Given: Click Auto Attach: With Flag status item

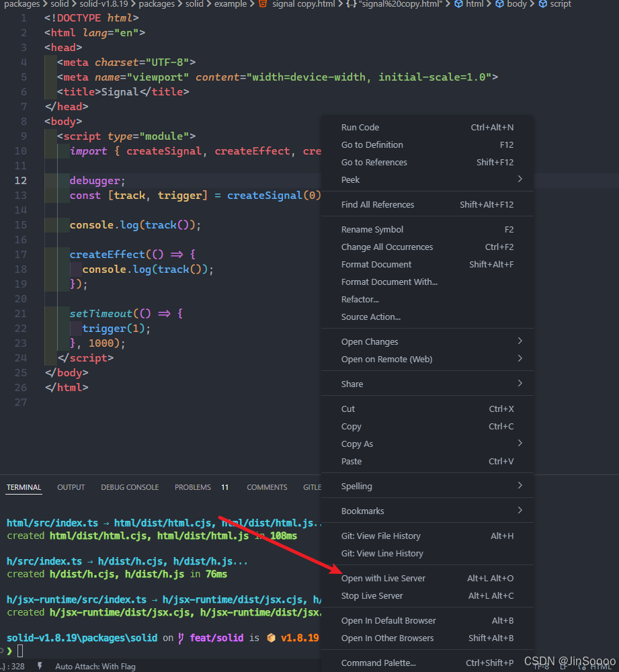Looking at the screenshot, I should 95,667.
